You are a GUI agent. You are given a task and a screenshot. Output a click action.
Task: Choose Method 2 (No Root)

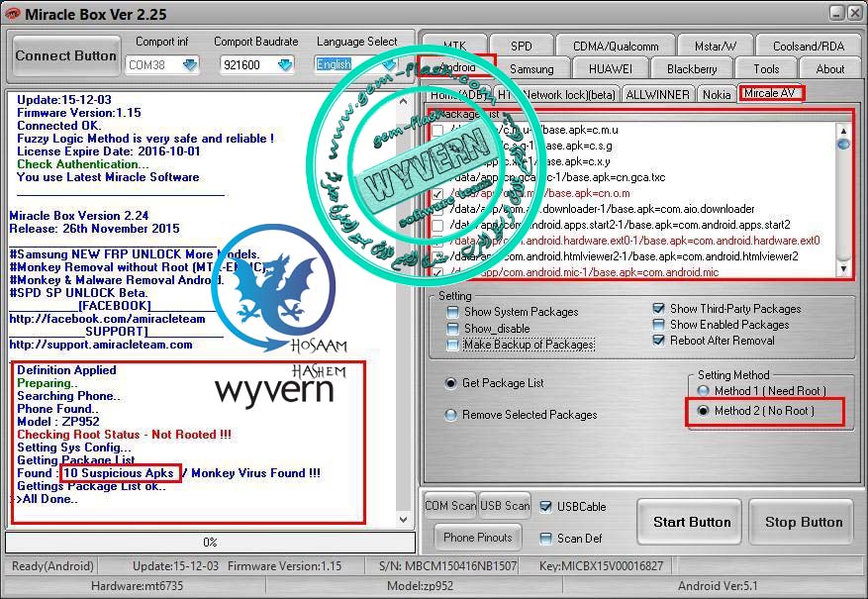pos(703,411)
